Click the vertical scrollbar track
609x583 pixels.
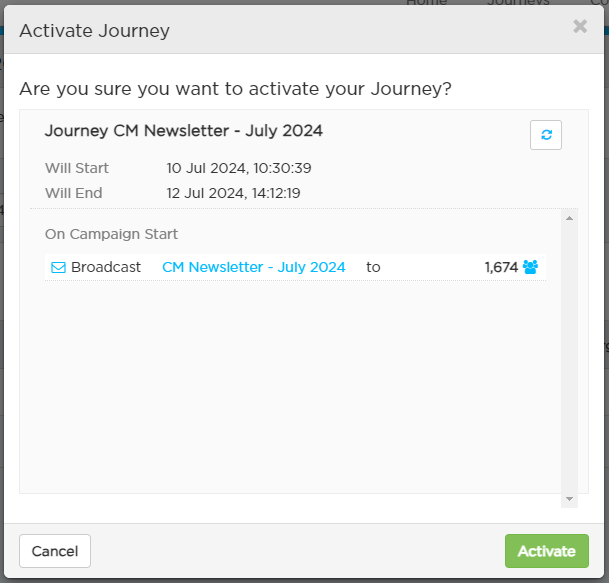(x=569, y=358)
